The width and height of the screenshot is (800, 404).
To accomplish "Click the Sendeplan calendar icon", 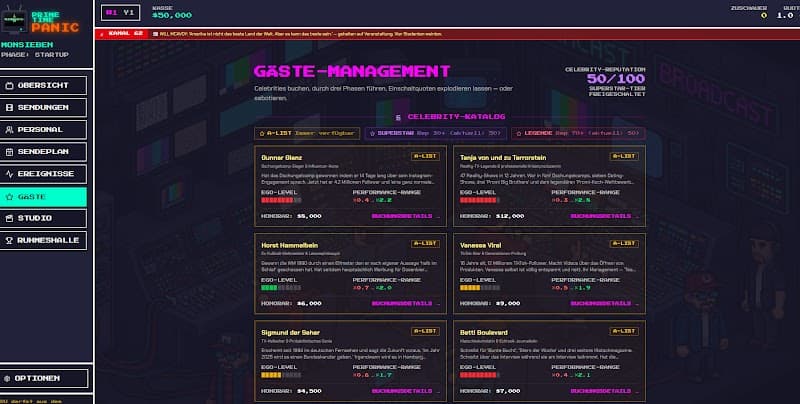I will coord(9,152).
